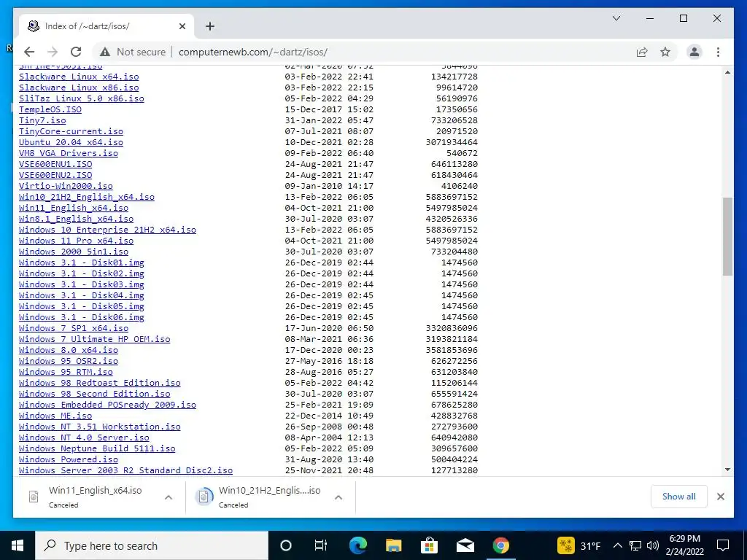
Task: Reload the current page
Action: click(x=76, y=52)
